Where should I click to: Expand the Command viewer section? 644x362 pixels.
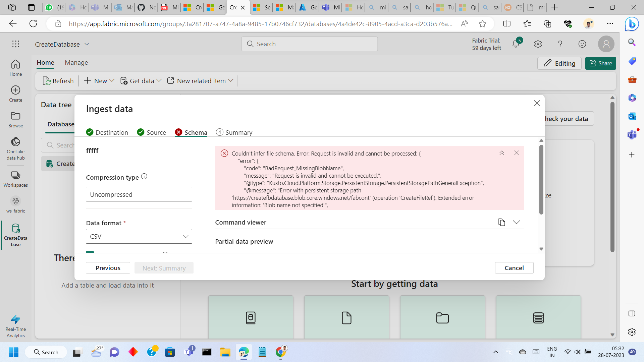[x=516, y=222]
